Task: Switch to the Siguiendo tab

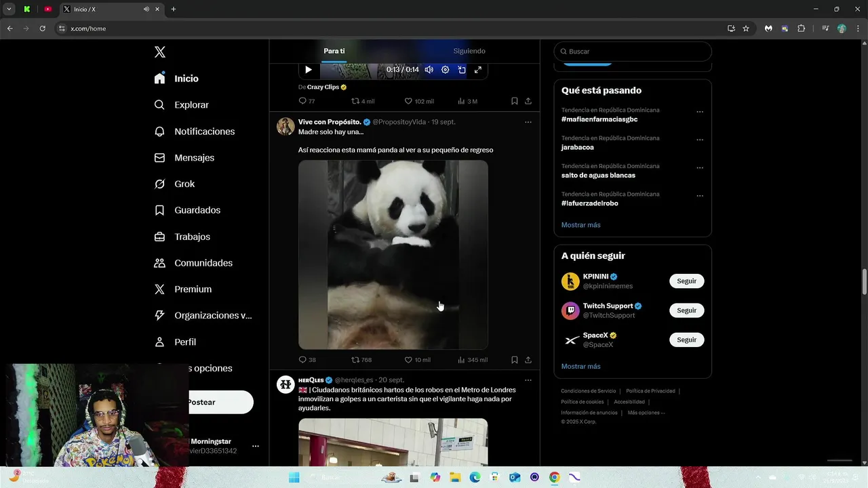Action: 469,51
